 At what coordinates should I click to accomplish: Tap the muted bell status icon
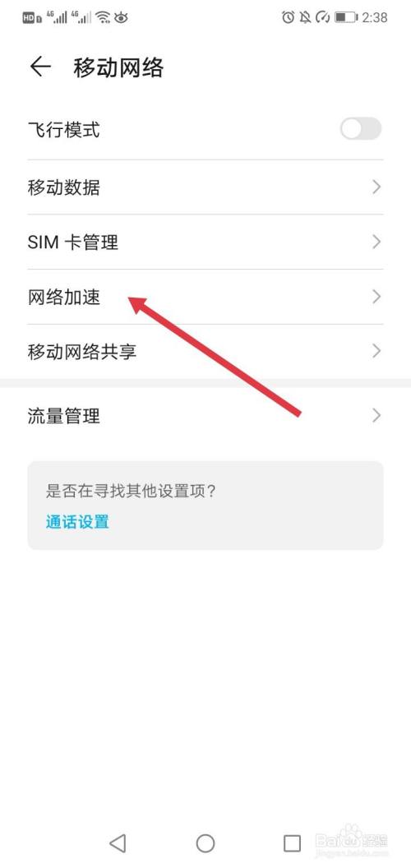[305, 17]
